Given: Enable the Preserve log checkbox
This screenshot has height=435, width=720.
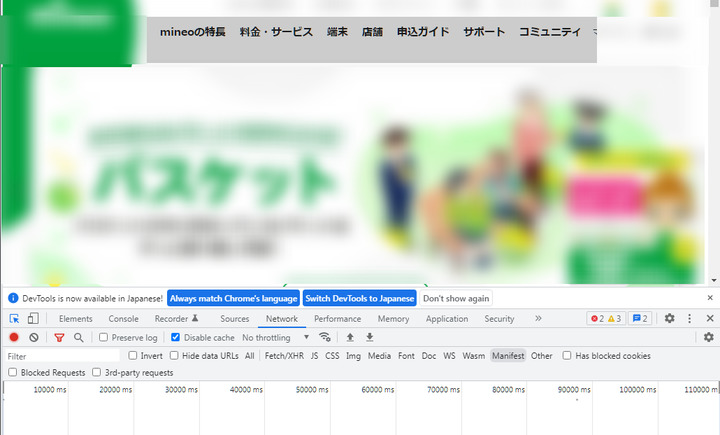Looking at the screenshot, I should click(x=104, y=338).
